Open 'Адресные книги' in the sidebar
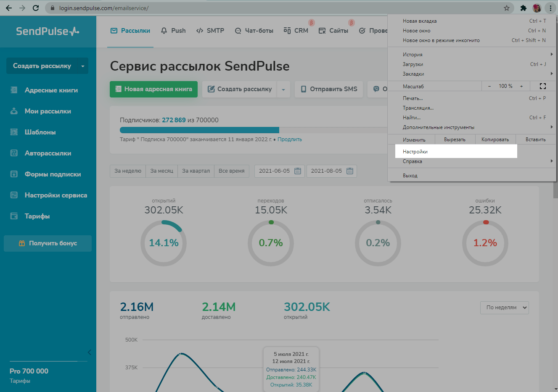Viewport: 558px width, 392px height. tap(51, 90)
